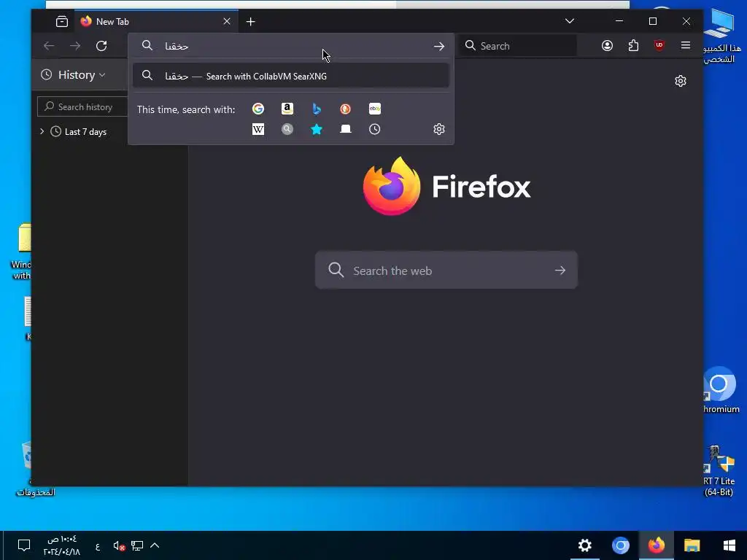This screenshot has height=560, width=747.
Task: Select the New Tab tab
Action: click(x=156, y=21)
